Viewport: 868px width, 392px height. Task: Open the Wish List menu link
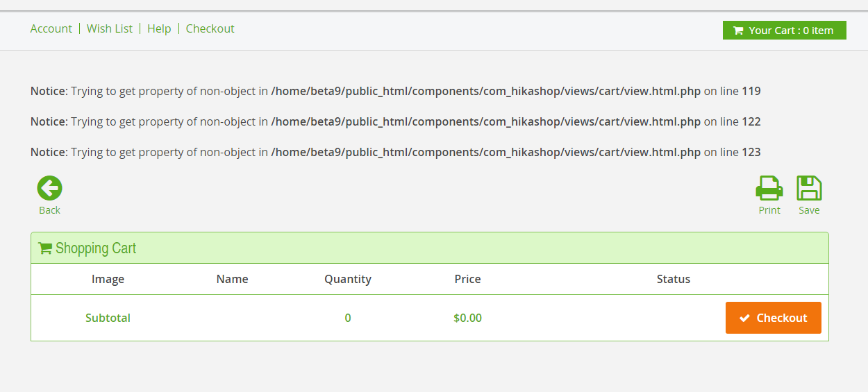click(110, 28)
